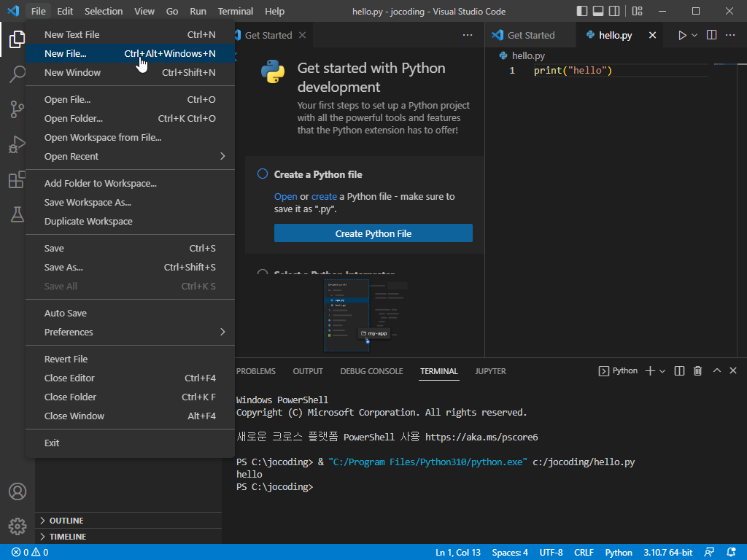Click the print("hello") code line
Viewport: 747px width, 560px height.
pos(573,71)
